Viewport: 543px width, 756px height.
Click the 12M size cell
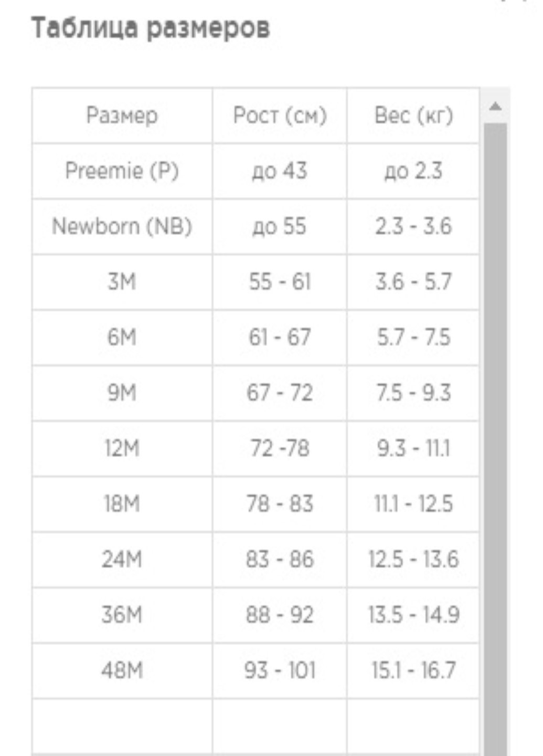(122, 449)
